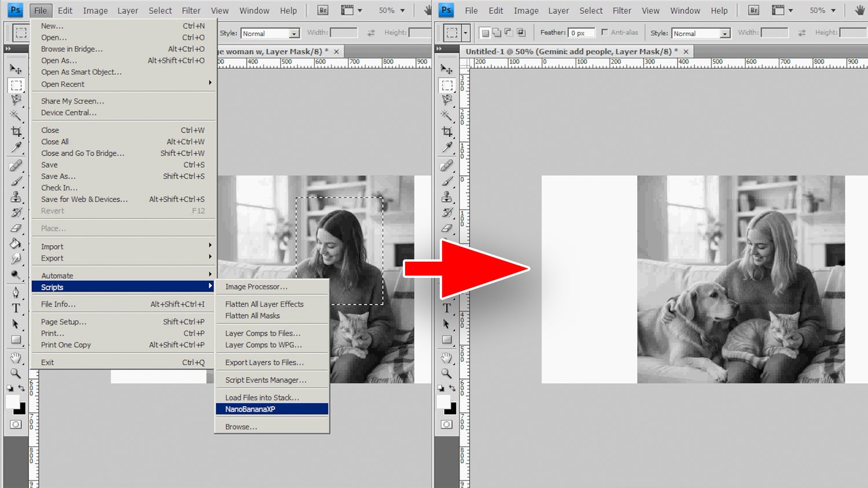Screen dimensions: 868x488
Task: Click Export Layers to Files... in the submenu
Action: [x=272, y=362]
